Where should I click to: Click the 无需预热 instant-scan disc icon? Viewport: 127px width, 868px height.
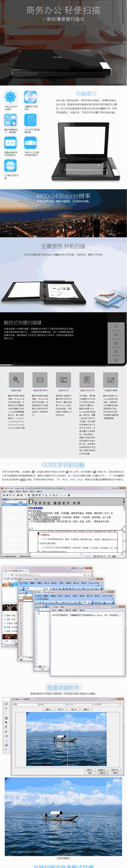pos(30,97)
